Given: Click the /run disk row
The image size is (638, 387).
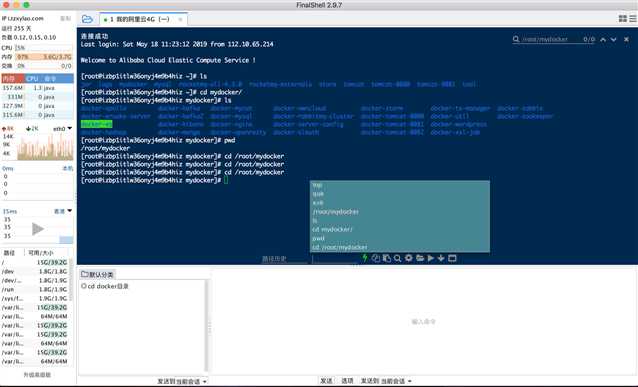Looking at the screenshot, I should (35, 289).
